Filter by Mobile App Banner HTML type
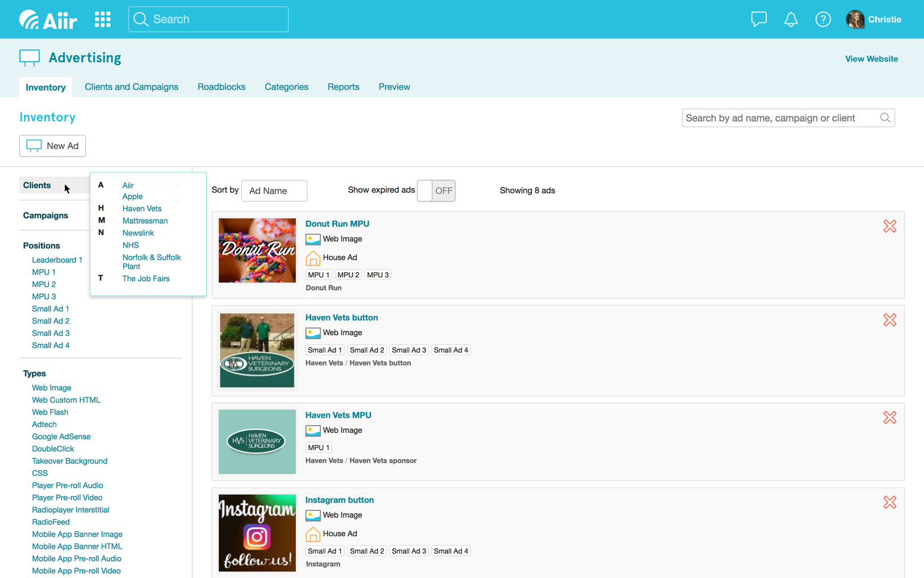 77,547
